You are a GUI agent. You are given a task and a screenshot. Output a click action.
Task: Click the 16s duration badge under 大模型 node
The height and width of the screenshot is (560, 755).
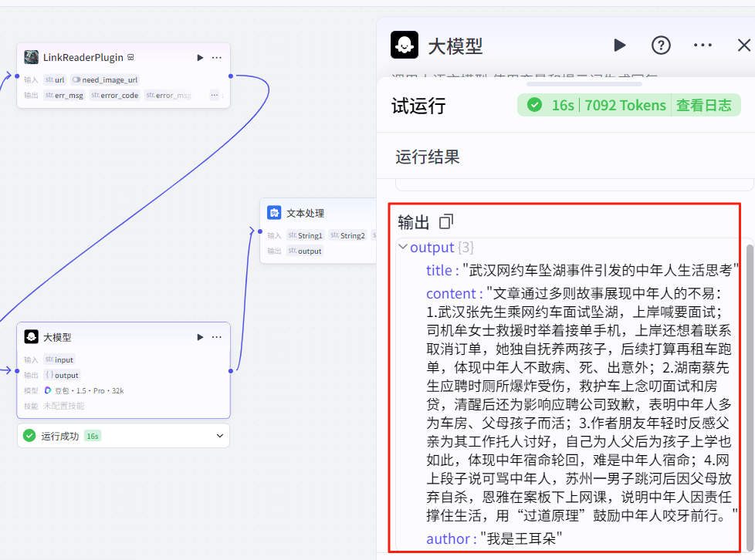click(x=93, y=436)
